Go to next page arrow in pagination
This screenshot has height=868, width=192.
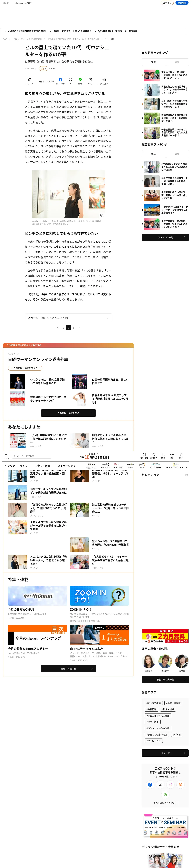point(79,328)
